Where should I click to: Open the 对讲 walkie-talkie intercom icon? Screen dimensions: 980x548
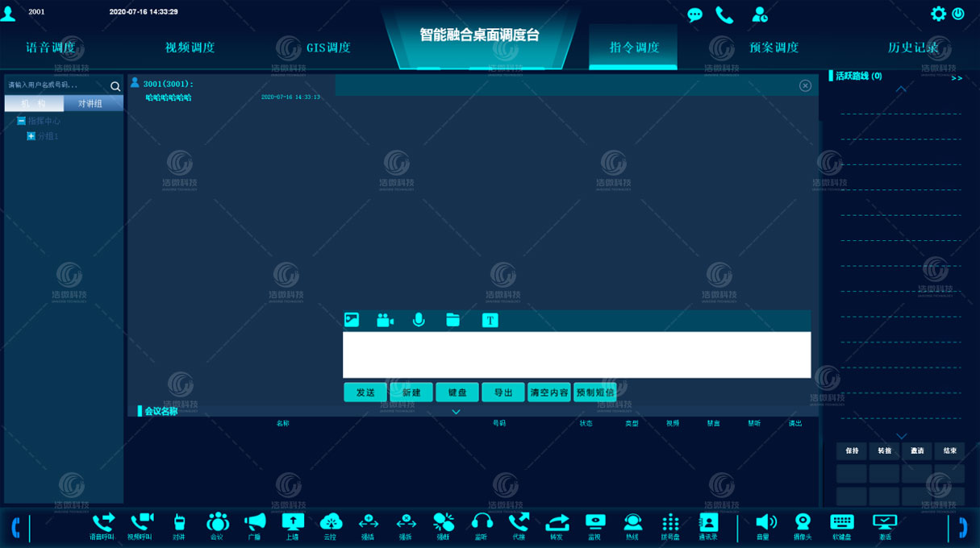click(179, 523)
